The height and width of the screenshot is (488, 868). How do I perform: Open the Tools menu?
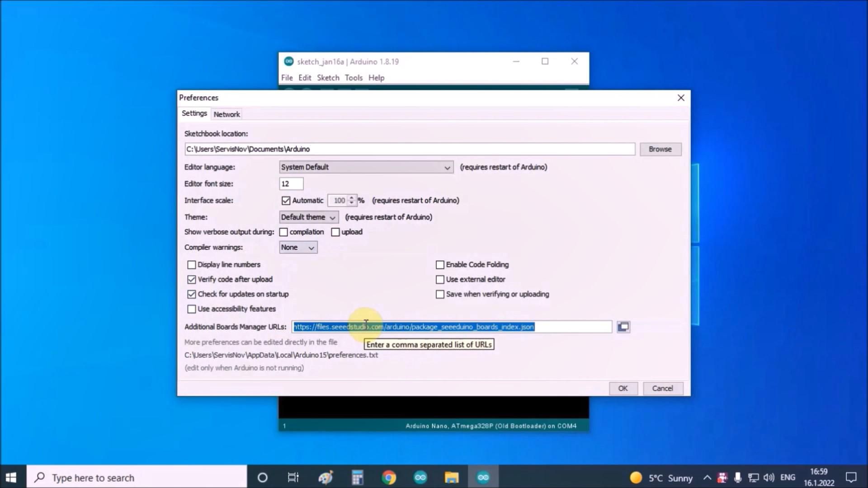click(353, 78)
